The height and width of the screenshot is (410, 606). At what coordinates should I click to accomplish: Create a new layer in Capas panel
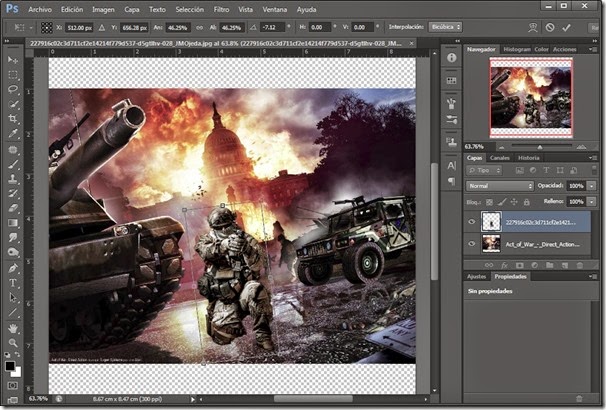(x=565, y=265)
